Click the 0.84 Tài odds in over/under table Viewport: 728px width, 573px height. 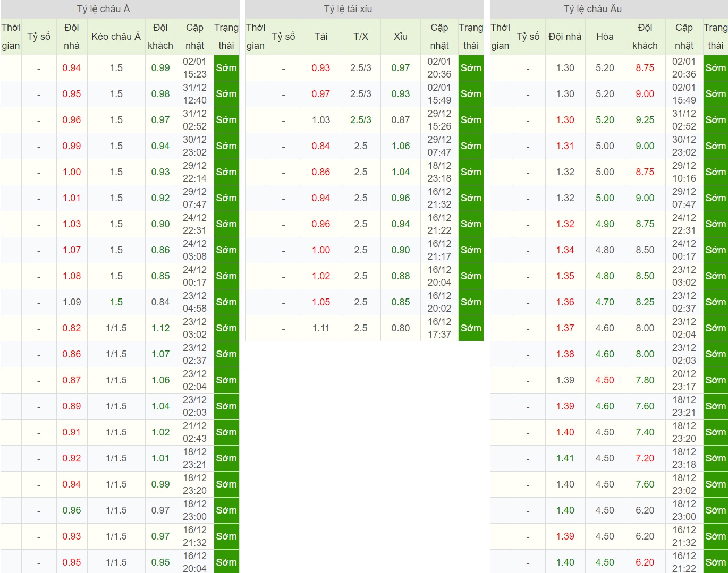(321, 146)
